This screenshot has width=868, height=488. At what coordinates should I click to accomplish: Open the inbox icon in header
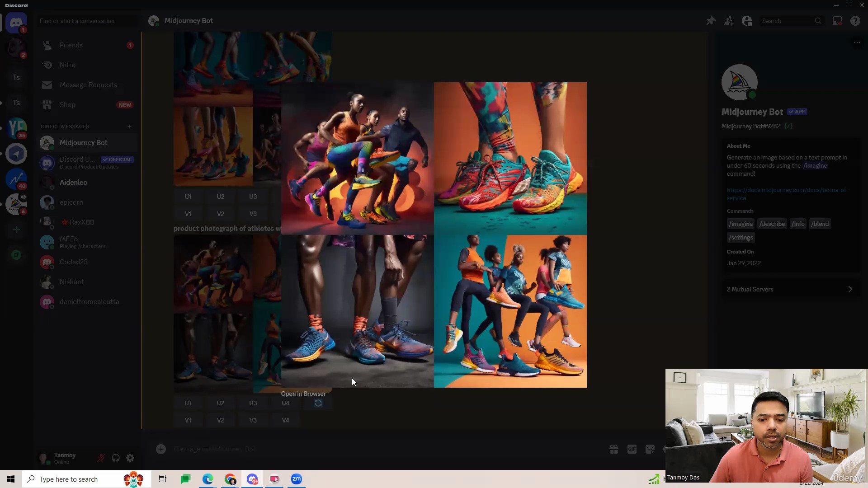tap(837, 21)
